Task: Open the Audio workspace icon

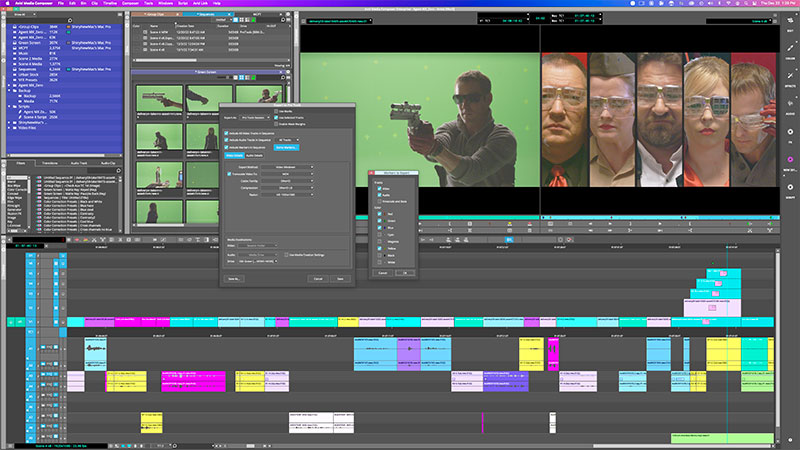Action: tap(790, 103)
